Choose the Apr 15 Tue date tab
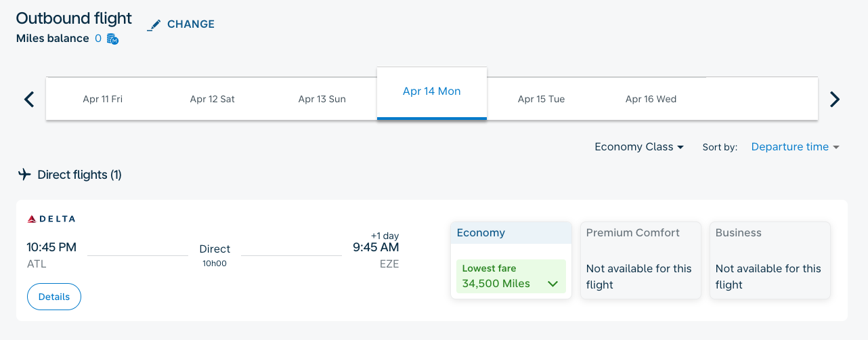 542,100
